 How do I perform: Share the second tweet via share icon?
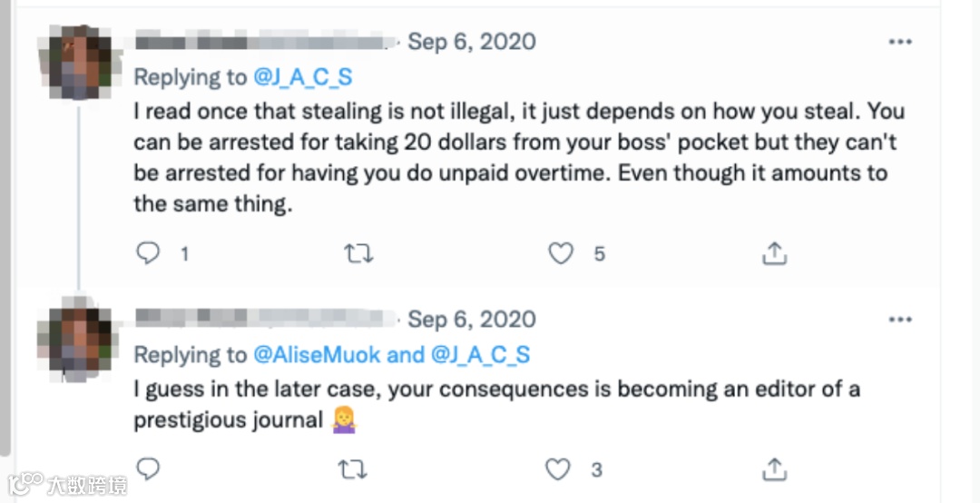774,469
